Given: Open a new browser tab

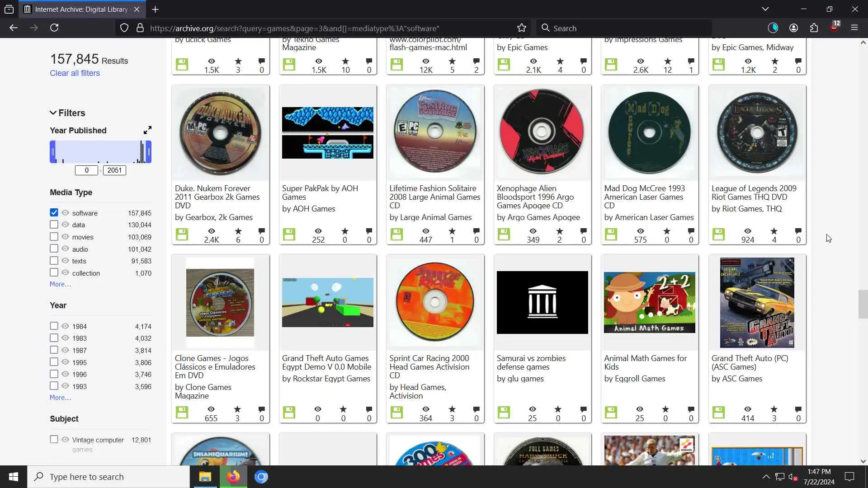Looking at the screenshot, I should [155, 9].
